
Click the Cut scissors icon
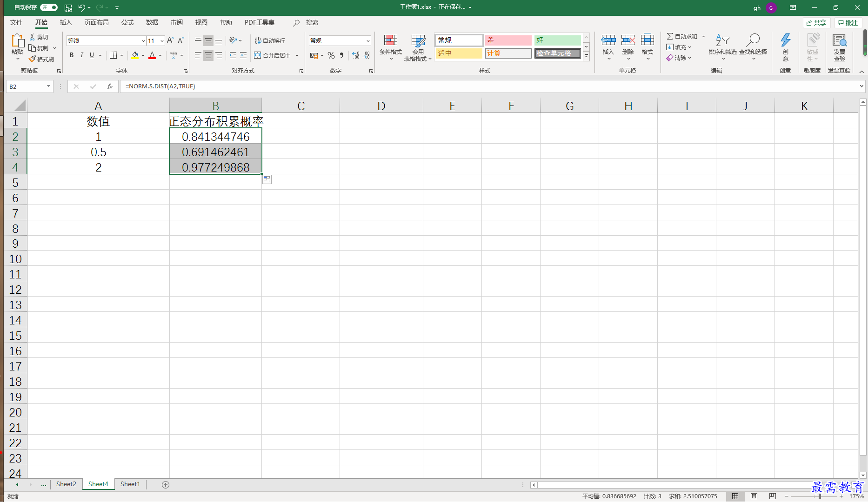32,37
